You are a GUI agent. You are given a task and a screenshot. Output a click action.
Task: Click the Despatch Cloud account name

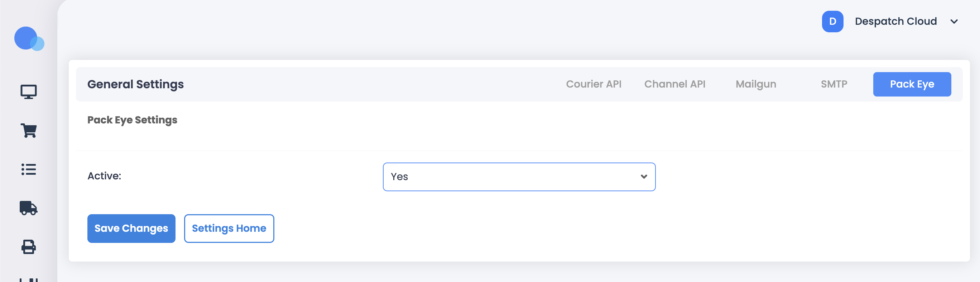[x=895, y=21]
